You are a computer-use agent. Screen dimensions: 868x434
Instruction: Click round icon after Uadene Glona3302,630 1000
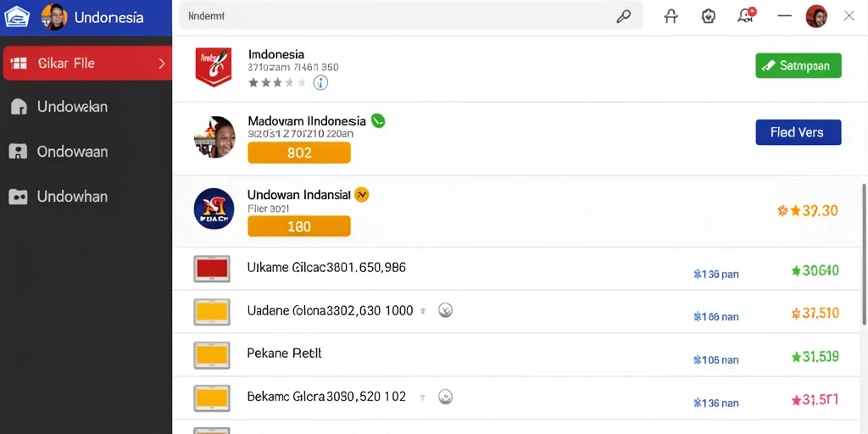[445, 310]
